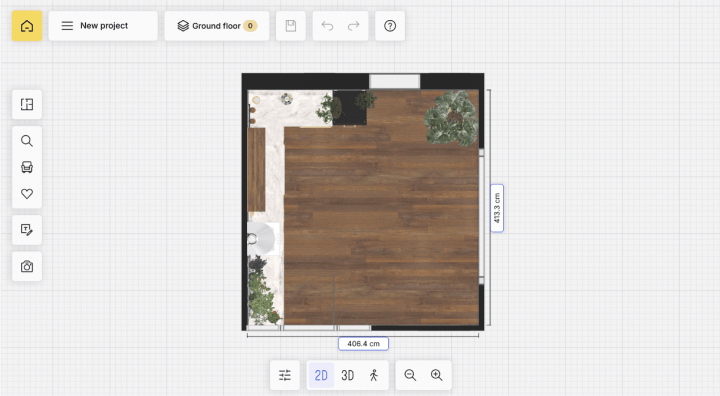
Task: Open the furniture armchair catalog
Action: coord(27,167)
